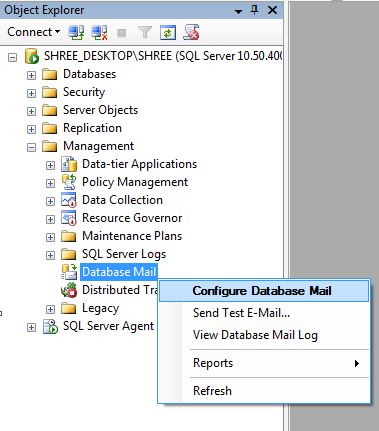Expand the Databases folder

[x=31, y=75]
